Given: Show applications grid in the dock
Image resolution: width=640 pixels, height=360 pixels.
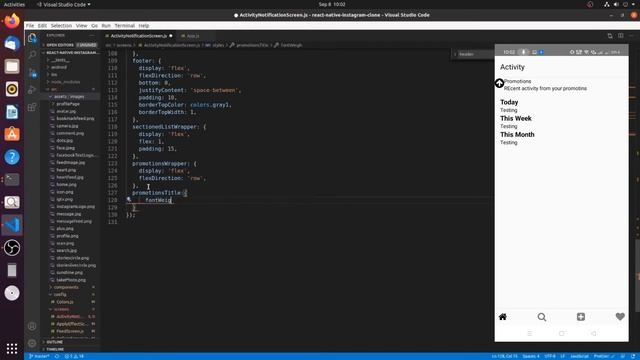Looking at the screenshot, I should pyautogui.click(x=12, y=348).
